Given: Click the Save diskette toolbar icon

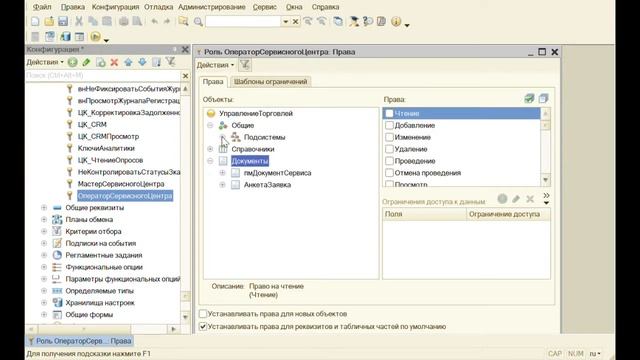Looking at the screenshot, I should [63, 21].
